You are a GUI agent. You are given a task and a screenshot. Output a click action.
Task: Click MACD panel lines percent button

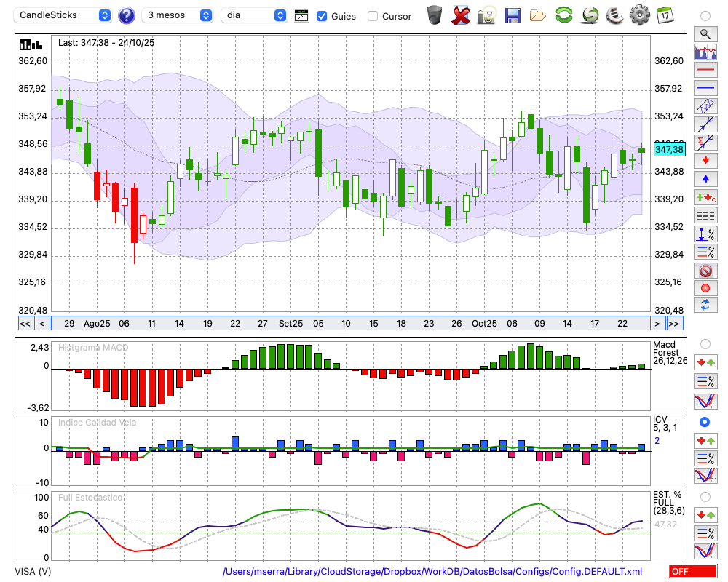click(x=705, y=381)
